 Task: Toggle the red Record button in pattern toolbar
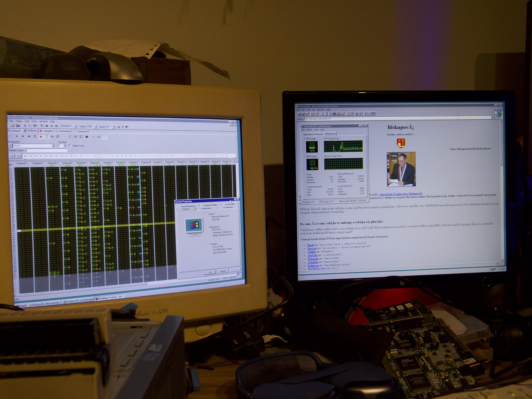[41, 137]
